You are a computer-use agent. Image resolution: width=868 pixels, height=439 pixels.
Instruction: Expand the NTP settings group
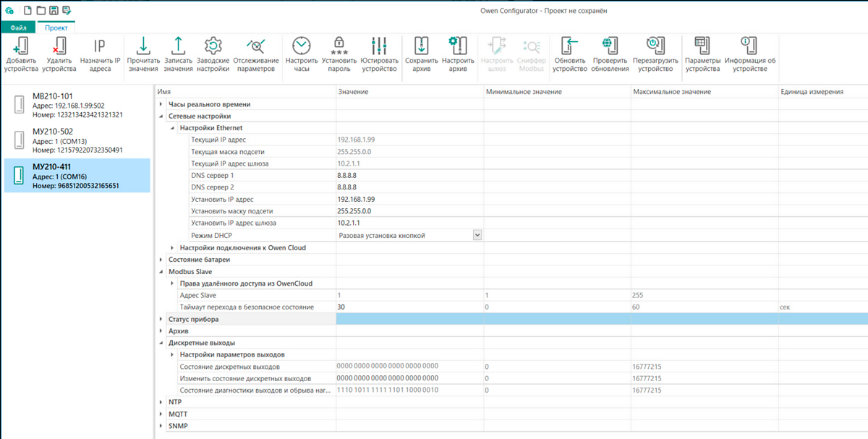click(x=161, y=401)
